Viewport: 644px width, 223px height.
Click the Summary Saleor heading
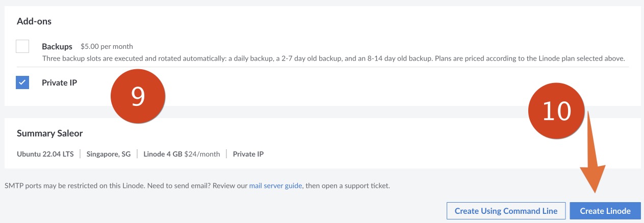[x=49, y=133]
